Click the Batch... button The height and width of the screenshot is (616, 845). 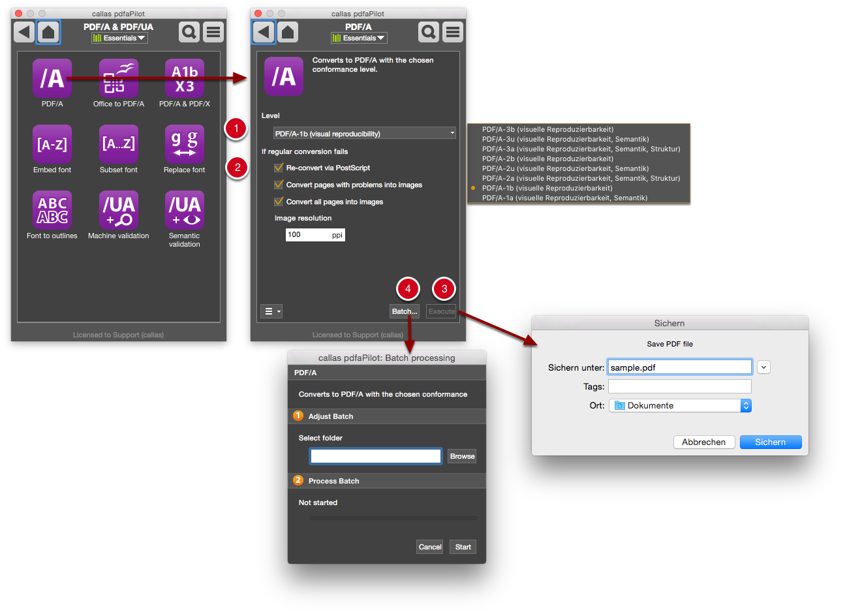click(x=405, y=311)
